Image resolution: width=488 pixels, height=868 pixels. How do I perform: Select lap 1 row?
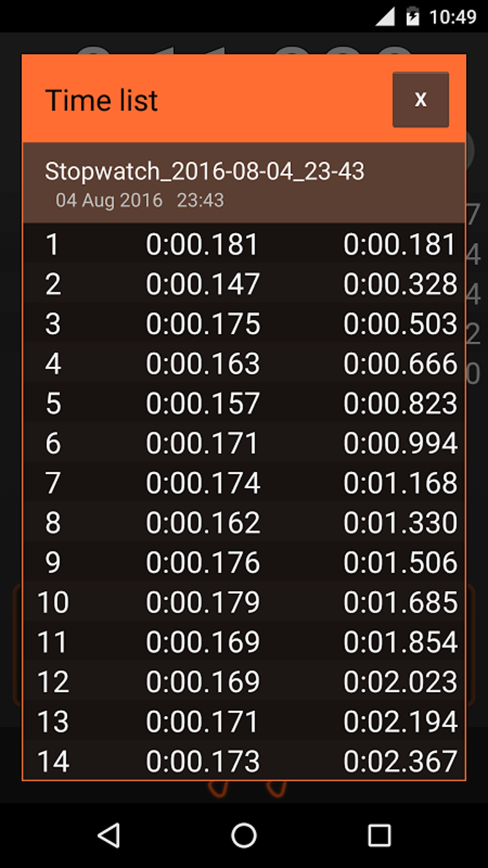[243, 244]
